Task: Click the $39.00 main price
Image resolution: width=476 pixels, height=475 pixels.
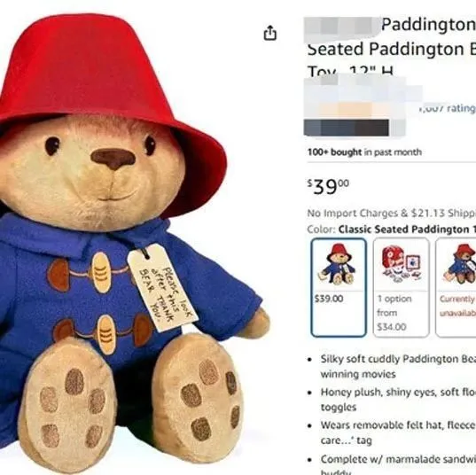Action: [328, 186]
